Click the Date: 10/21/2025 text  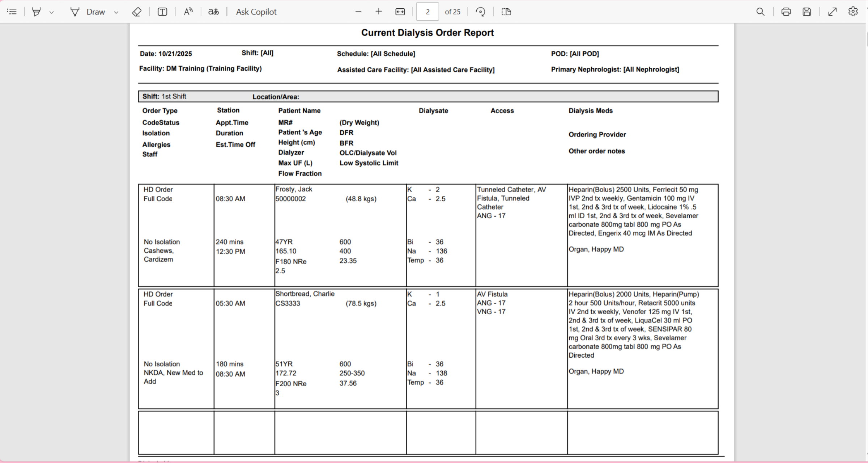point(166,54)
